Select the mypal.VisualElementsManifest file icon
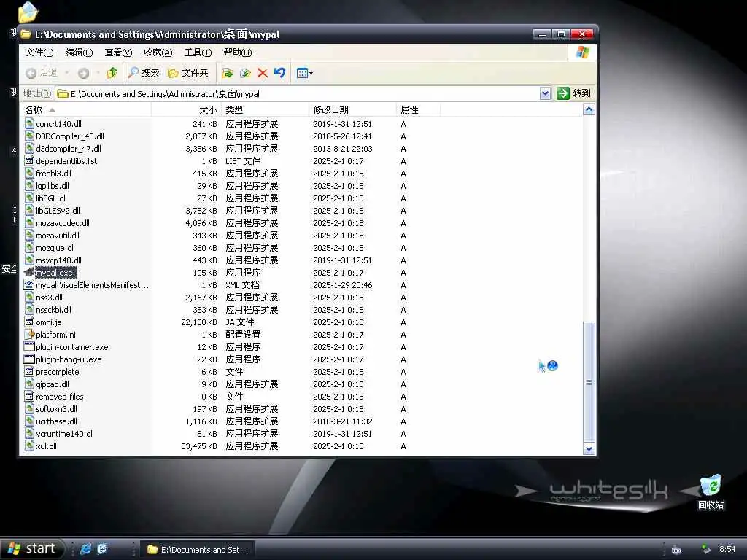This screenshot has height=560, width=747. pos(29,285)
